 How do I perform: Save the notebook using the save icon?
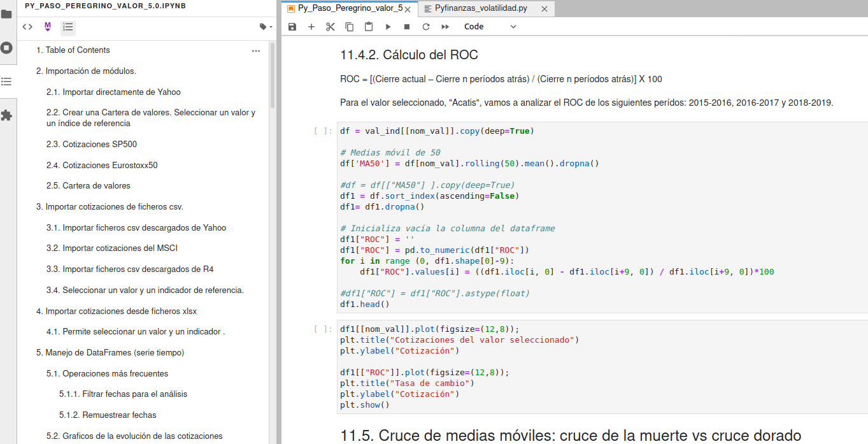click(292, 26)
